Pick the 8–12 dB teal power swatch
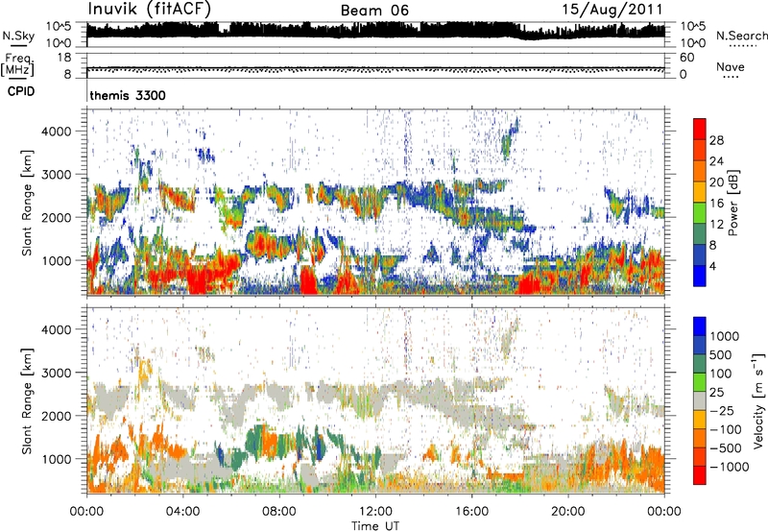The height and width of the screenshot is (532, 768). 700,234
